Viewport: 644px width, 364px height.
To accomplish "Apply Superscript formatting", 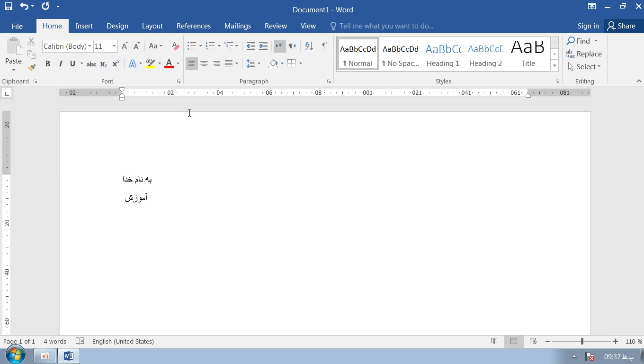I will tap(116, 64).
